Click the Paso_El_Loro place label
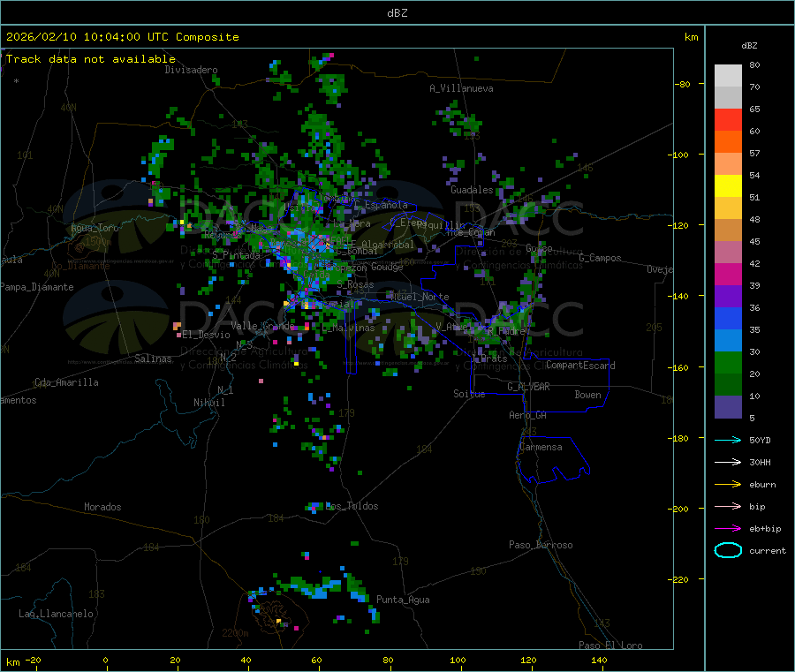 [610, 646]
